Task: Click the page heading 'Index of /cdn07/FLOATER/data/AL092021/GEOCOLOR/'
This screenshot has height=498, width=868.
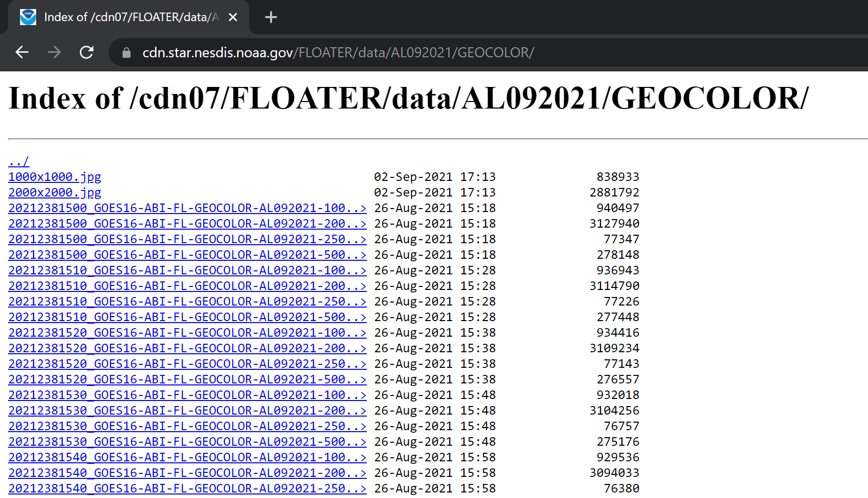Action: click(x=409, y=98)
